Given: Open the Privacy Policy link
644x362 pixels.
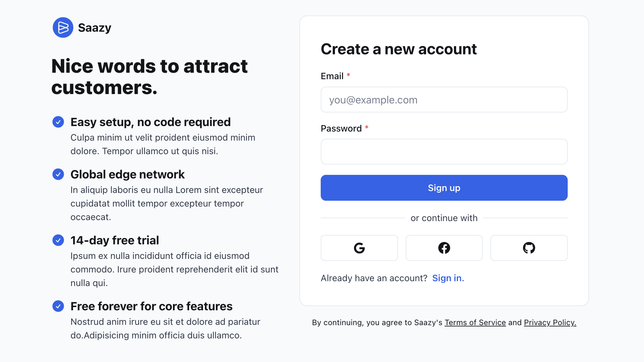Looking at the screenshot, I should [550, 323].
